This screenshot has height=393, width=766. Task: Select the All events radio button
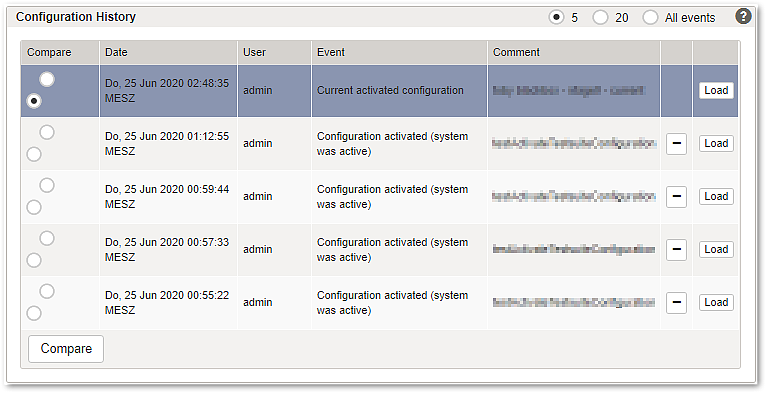point(650,18)
